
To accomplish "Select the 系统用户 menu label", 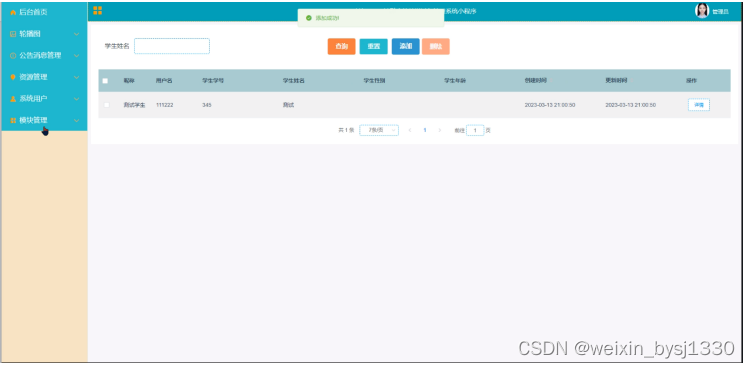I will [33, 99].
